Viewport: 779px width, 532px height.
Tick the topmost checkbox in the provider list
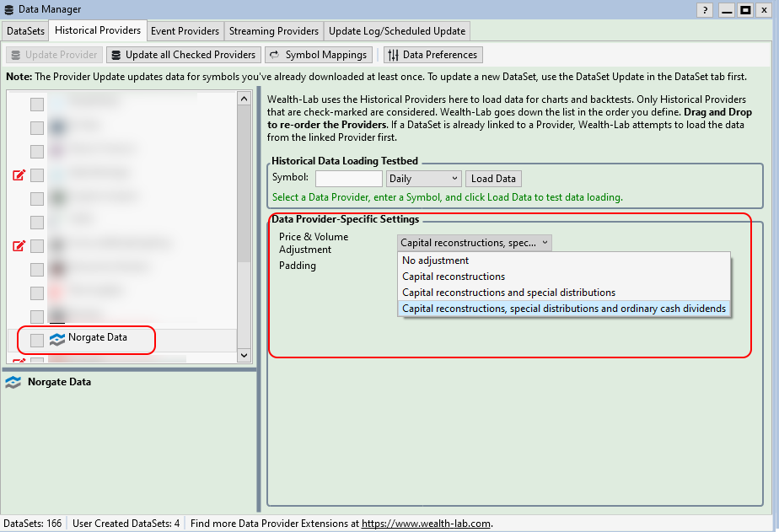[37, 105]
